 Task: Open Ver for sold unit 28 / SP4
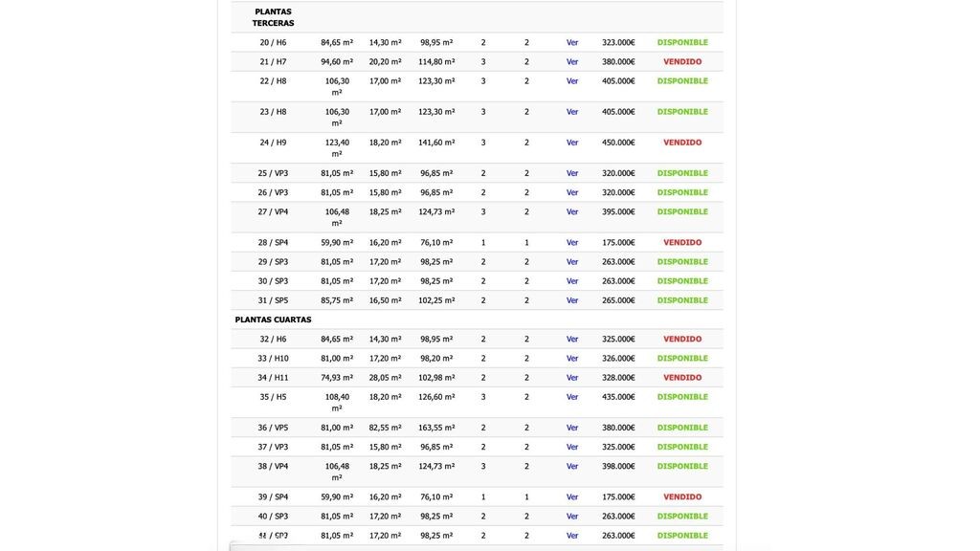tap(572, 242)
